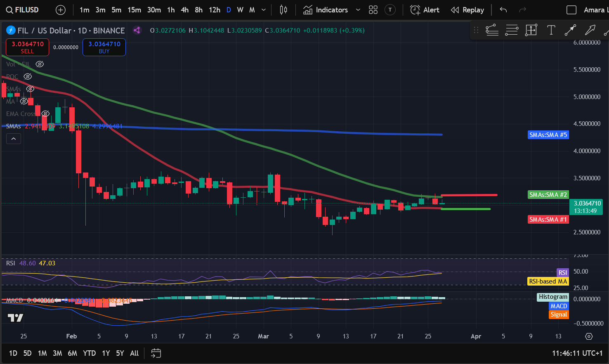The width and height of the screenshot is (609, 364).
Task: Select the active SMAs legend with values
Action: point(64,126)
